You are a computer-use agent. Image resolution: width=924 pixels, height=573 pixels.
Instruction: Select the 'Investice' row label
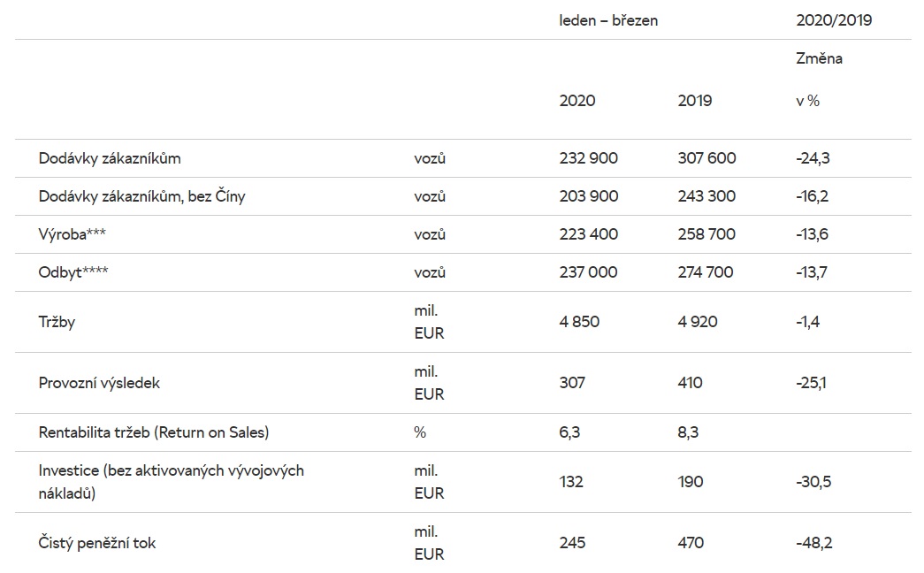click(x=171, y=481)
